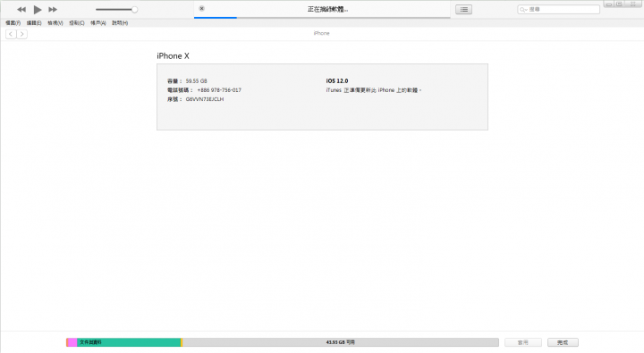Viewport: 644px width, 353px height.
Task: Open the 說明(H) Help menu
Action: pyautogui.click(x=120, y=23)
